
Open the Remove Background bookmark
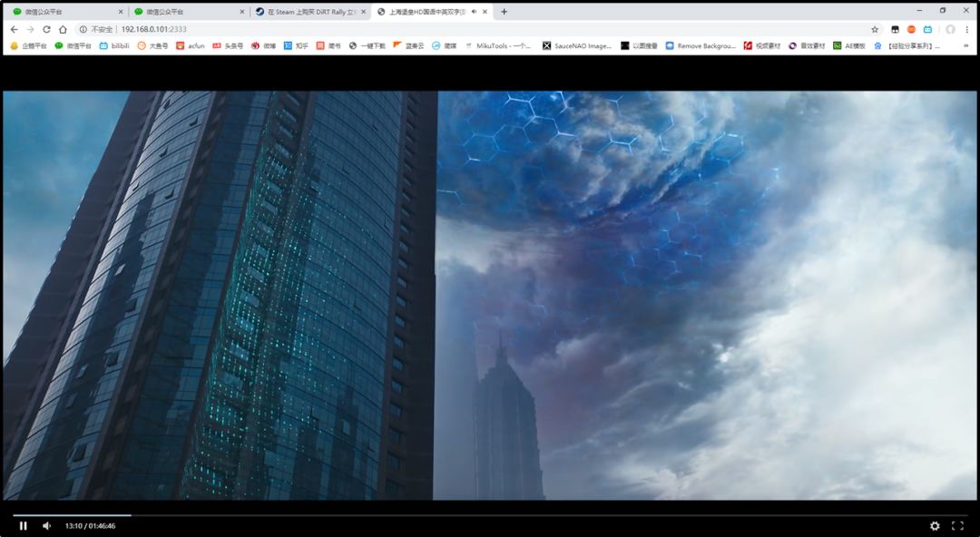point(701,45)
